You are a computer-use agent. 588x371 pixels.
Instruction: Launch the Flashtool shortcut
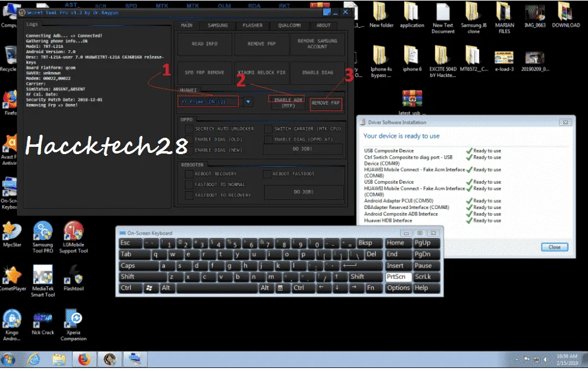74,278
